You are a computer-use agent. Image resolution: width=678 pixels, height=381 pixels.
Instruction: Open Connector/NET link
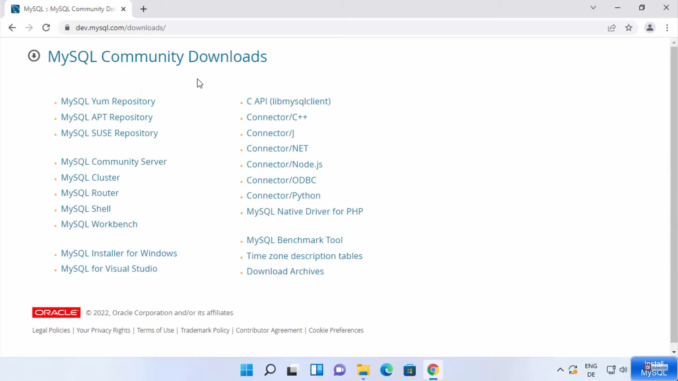point(277,148)
